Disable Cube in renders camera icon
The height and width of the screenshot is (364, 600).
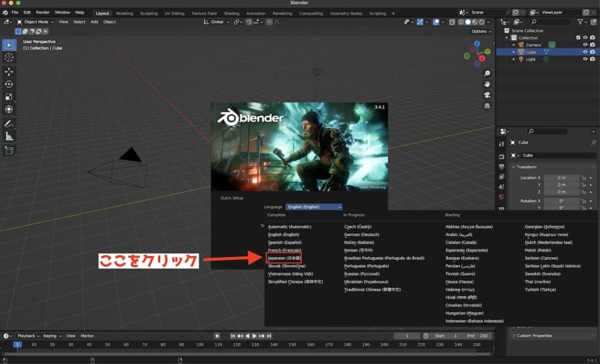coord(592,51)
